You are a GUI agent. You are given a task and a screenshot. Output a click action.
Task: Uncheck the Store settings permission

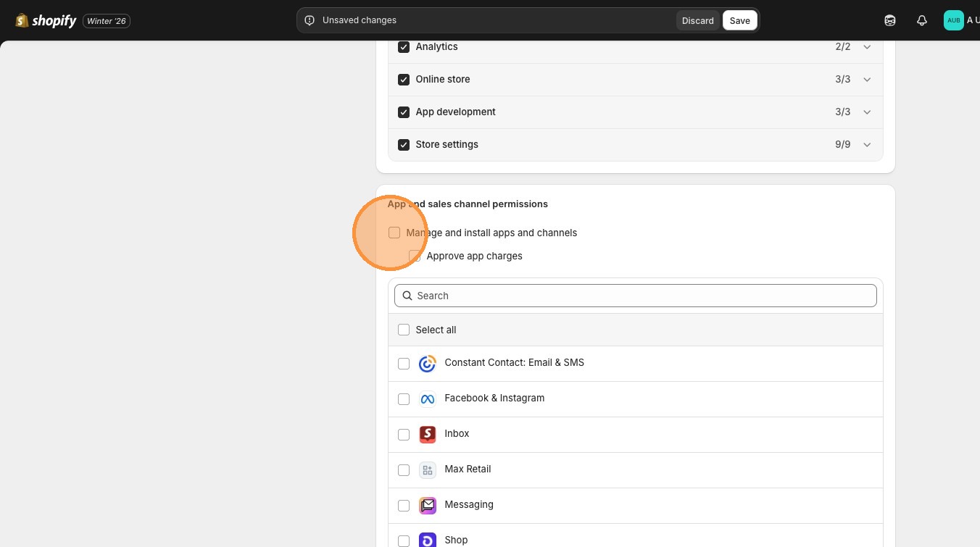click(x=404, y=144)
